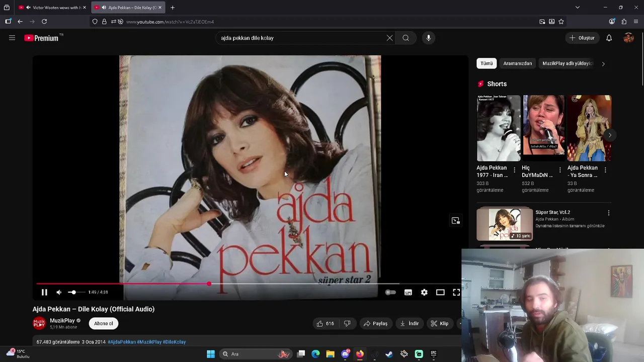This screenshot has height=362, width=644.
Task: Go back in browser
Action: pos(20,22)
